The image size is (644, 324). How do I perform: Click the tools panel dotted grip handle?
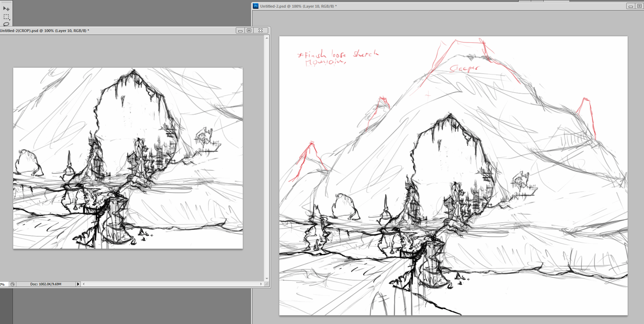6,2
